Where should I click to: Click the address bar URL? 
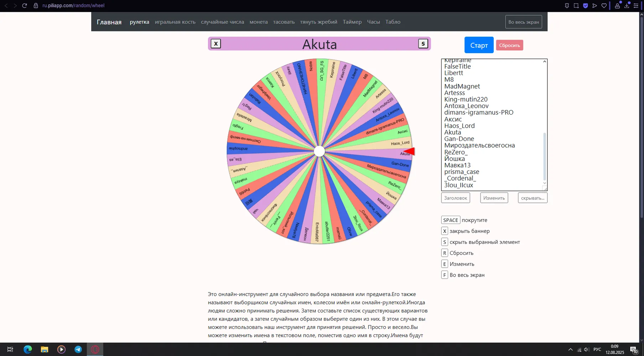(73, 6)
